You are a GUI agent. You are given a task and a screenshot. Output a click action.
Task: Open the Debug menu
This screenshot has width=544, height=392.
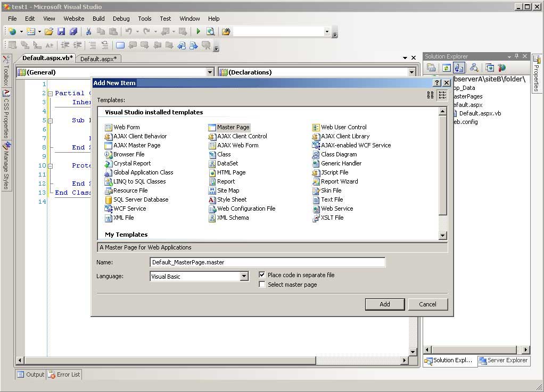click(121, 19)
